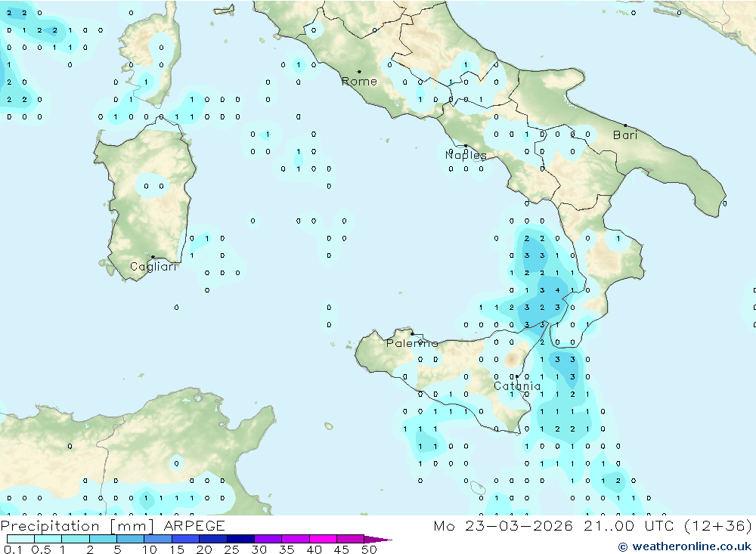Click the Bari city label
Screen dimensions: 756x554
coord(625,135)
